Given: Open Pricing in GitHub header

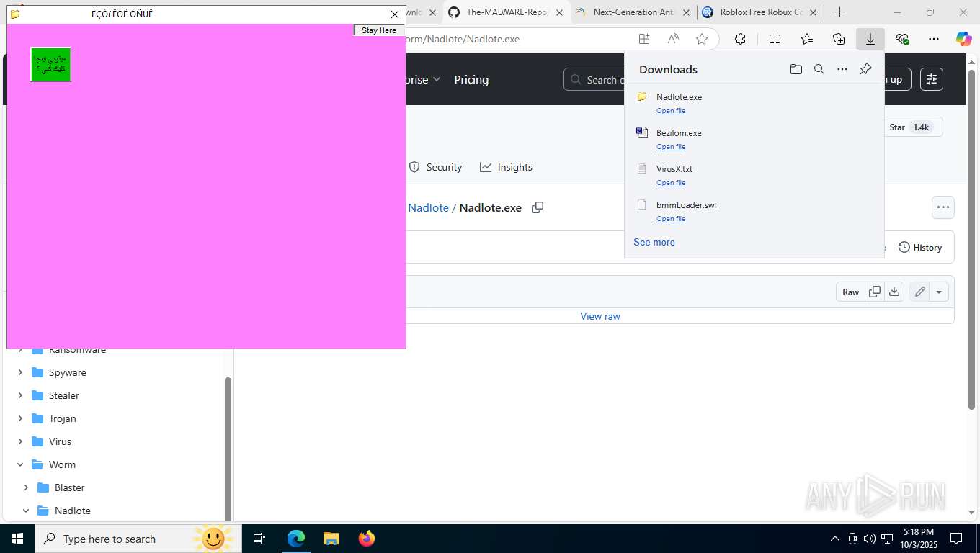Looking at the screenshot, I should point(471,80).
